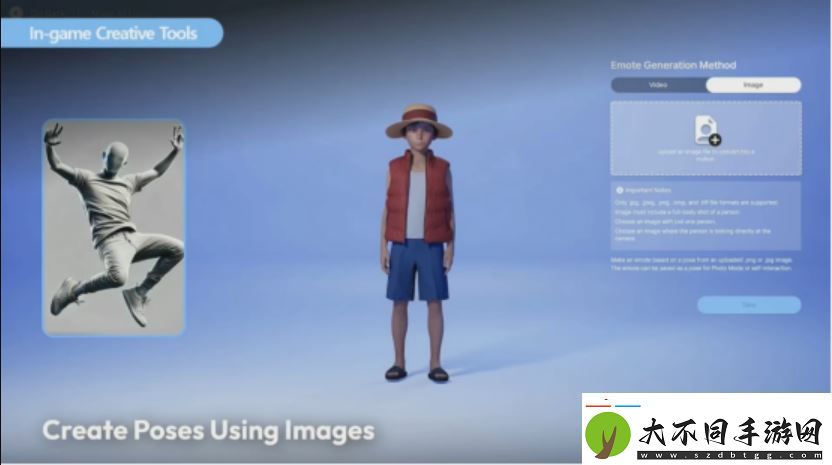Click the Emote Generation Method heading
832x465 pixels.
(x=673, y=65)
